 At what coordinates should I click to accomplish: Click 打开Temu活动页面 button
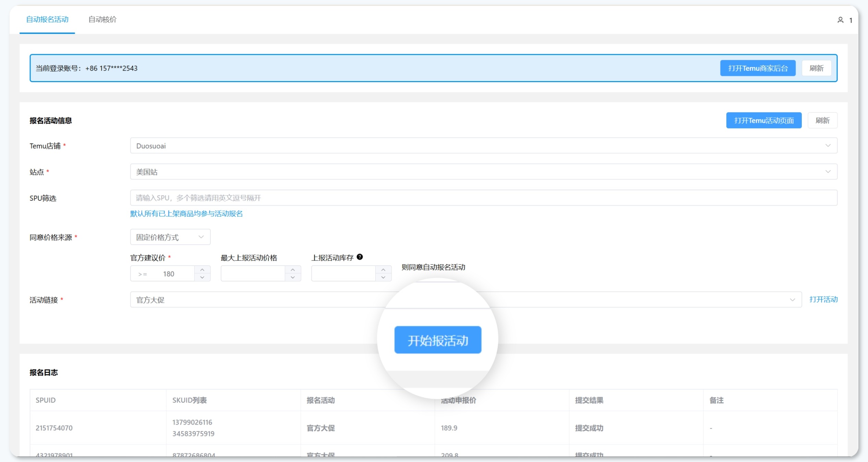tap(764, 121)
